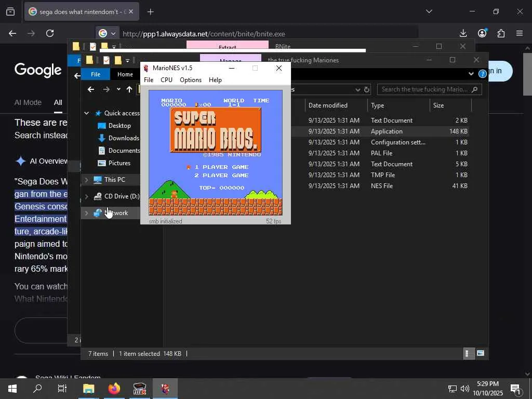This screenshot has height=399, width=532.
Task: Expand the Network tree node
Action: pos(87,212)
